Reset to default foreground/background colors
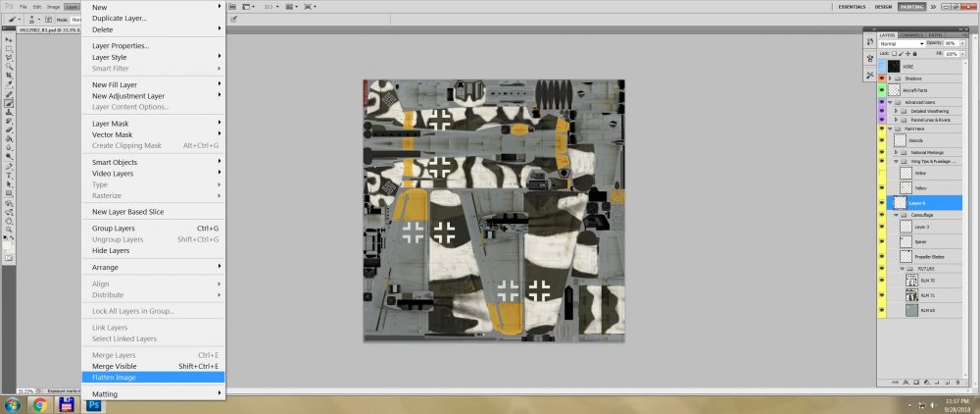Screen dimensions: 980x414 (x=6, y=237)
